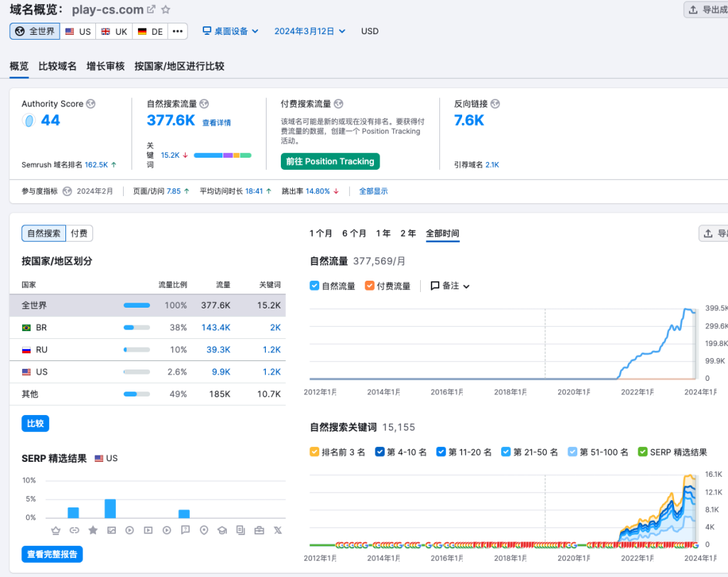Open the 比较域名 tab
The height and width of the screenshot is (577, 728).
click(58, 66)
